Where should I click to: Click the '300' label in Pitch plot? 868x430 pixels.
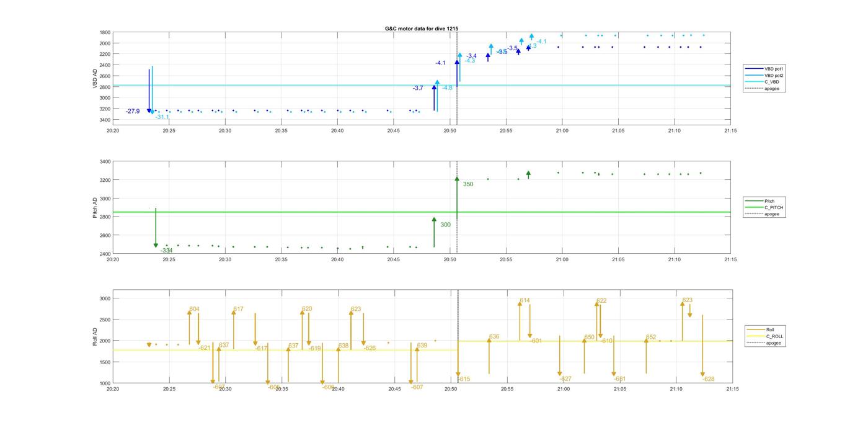(x=446, y=225)
